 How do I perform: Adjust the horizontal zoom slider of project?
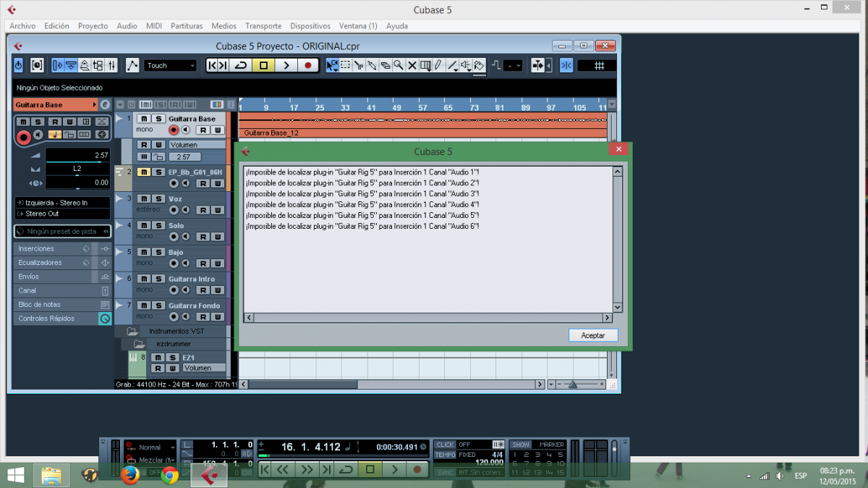click(573, 384)
